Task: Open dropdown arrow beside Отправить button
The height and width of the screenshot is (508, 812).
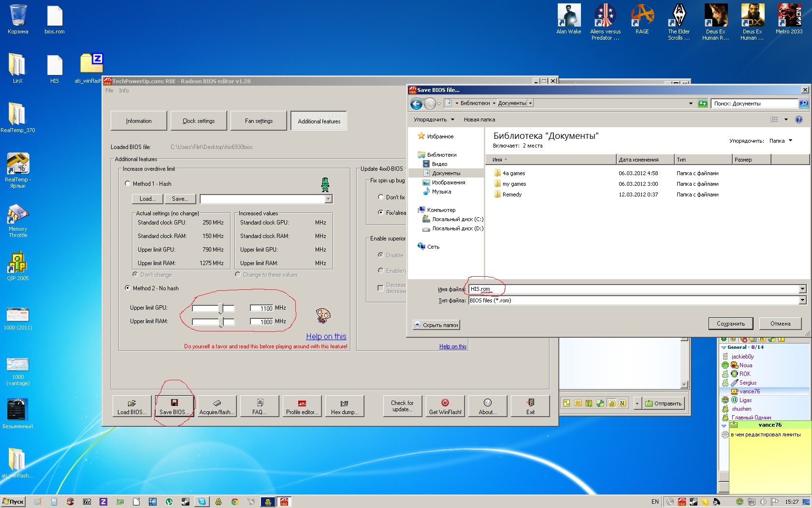Action: tap(637, 403)
